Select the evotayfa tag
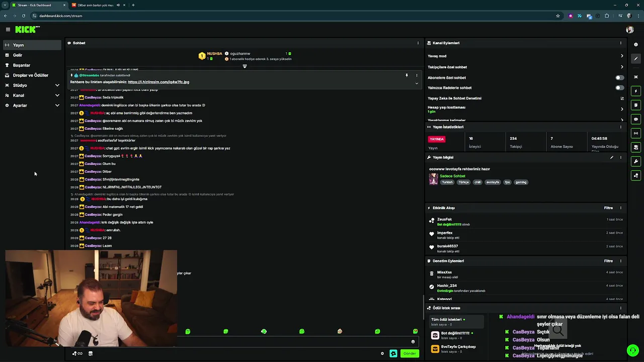This screenshot has height=362, width=644. click(x=493, y=182)
